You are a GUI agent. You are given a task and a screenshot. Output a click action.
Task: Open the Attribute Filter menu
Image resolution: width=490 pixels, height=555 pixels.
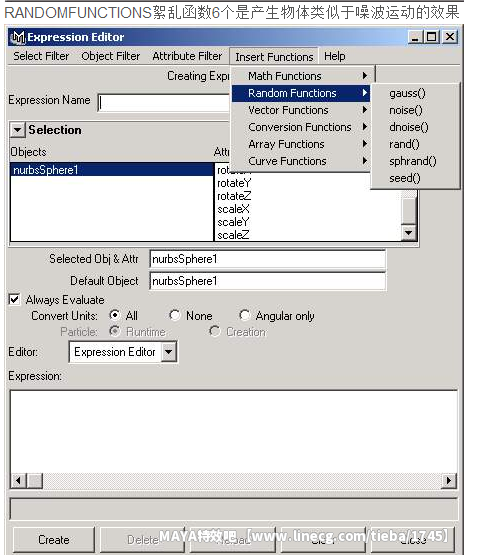click(187, 56)
